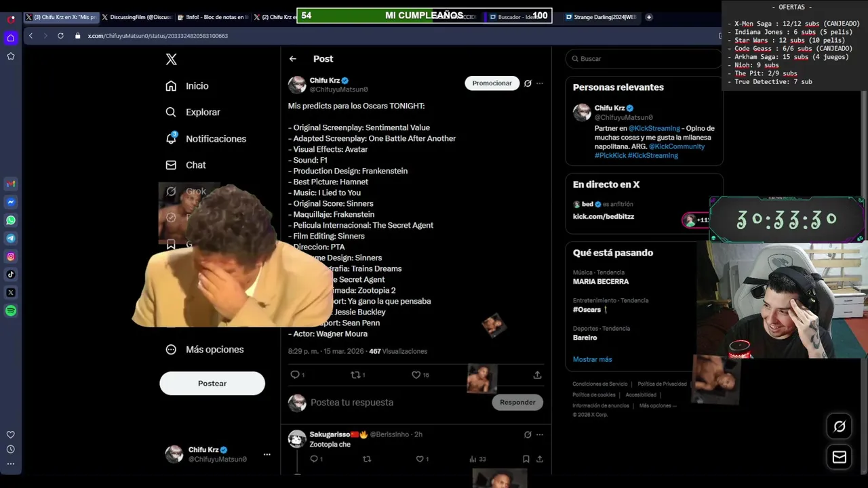This screenshot has width=868, height=488.
Task: Go back with the browser back arrow
Action: [31, 35]
